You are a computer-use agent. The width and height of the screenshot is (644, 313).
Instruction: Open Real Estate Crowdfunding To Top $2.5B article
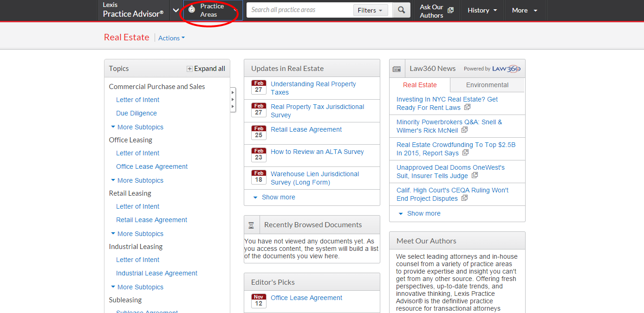[456, 149]
